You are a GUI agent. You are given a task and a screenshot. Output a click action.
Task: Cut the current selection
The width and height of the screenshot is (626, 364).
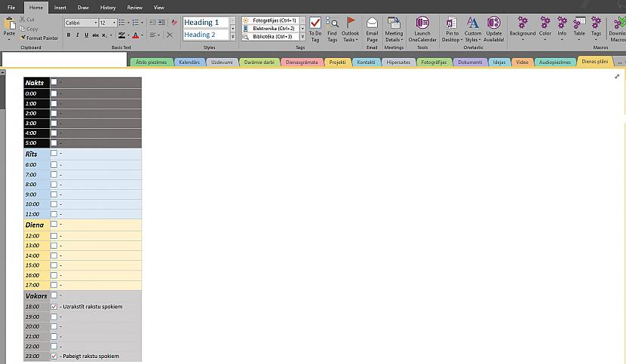tap(27, 19)
